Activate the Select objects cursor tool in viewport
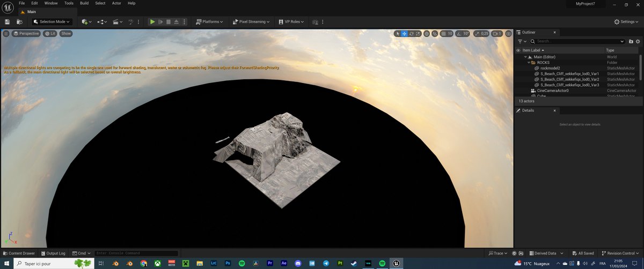 (397, 33)
